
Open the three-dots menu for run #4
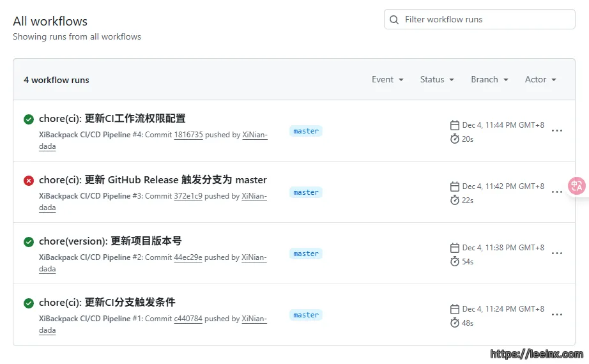pyautogui.click(x=556, y=131)
